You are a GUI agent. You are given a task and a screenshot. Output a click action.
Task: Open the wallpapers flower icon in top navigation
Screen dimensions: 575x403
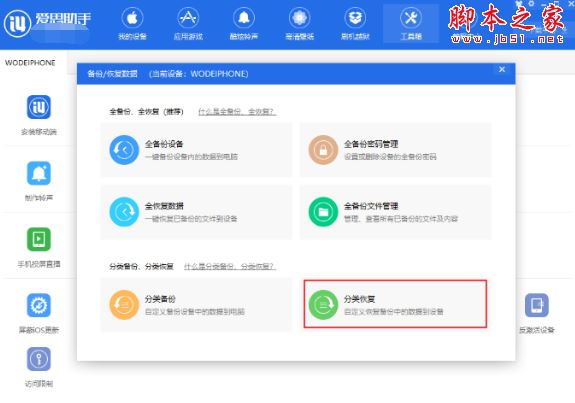[300, 17]
